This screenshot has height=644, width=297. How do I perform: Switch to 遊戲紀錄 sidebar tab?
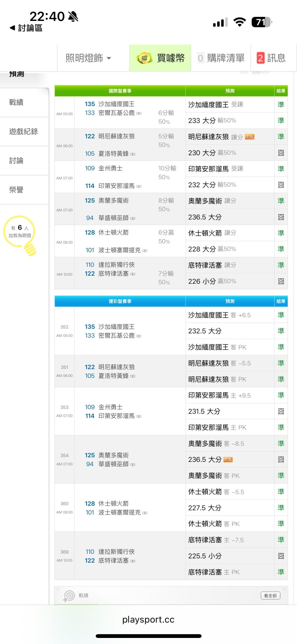pyautogui.click(x=24, y=131)
